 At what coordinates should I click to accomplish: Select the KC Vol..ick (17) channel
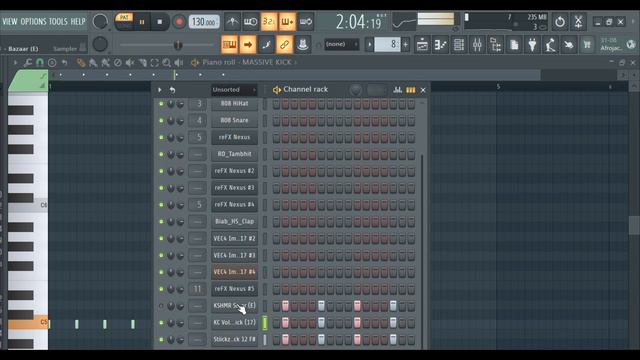(x=234, y=322)
